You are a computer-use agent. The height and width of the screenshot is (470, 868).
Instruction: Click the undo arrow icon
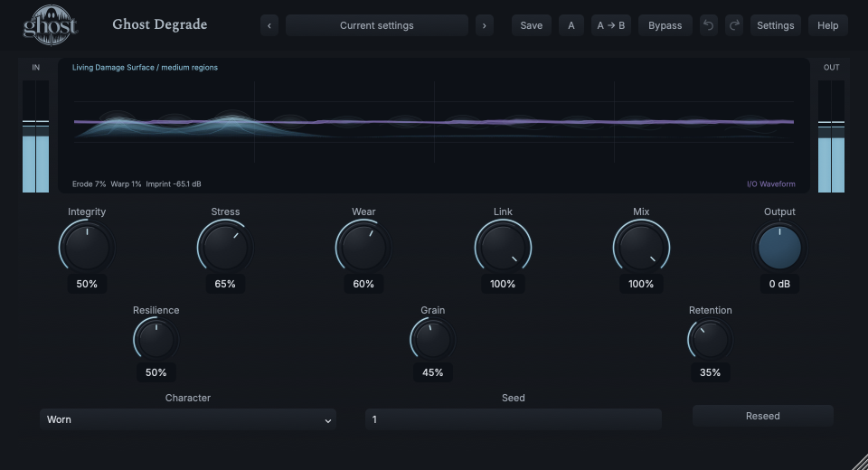[708, 25]
